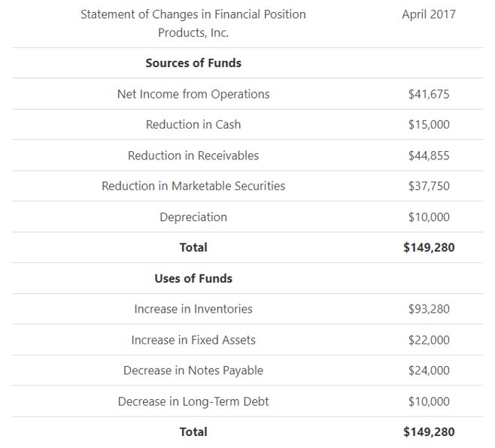The width and height of the screenshot is (495, 448).
Task: Select the Reduction in Receivables label
Action: point(193,156)
